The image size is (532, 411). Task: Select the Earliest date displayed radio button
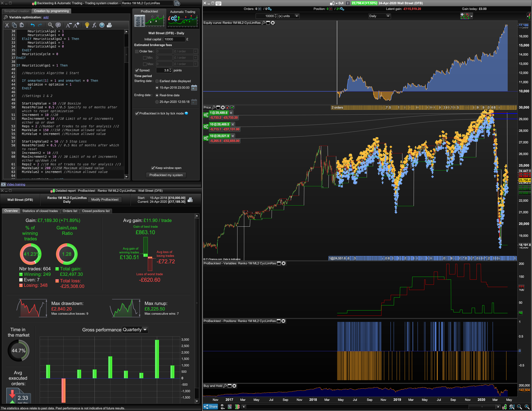click(157, 81)
